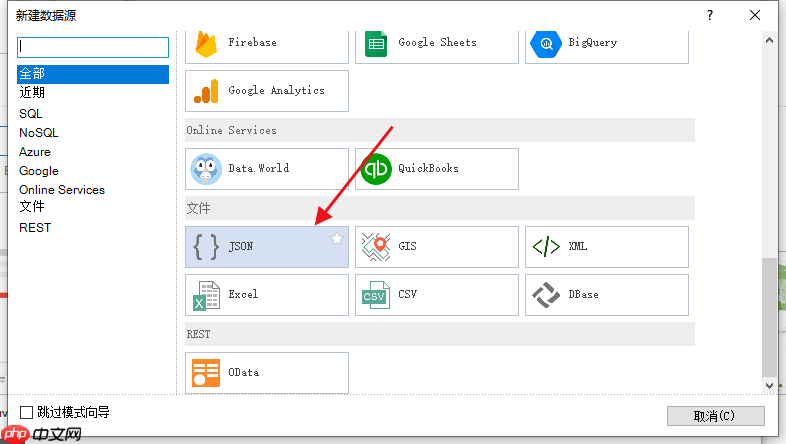Select the Firebase data source icon
This screenshot has height=444, width=786.
click(x=206, y=44)
